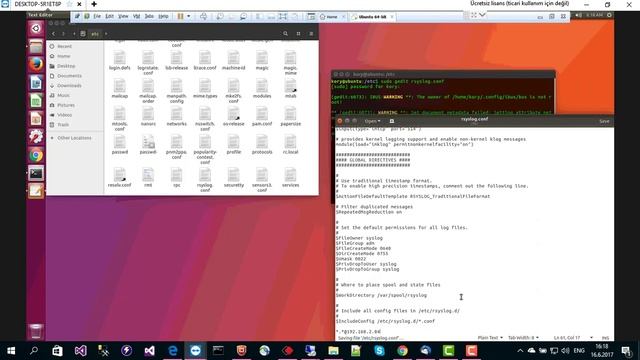
Task: Save the rsyslog.conf file in gedit
Action: coord(604,121)
